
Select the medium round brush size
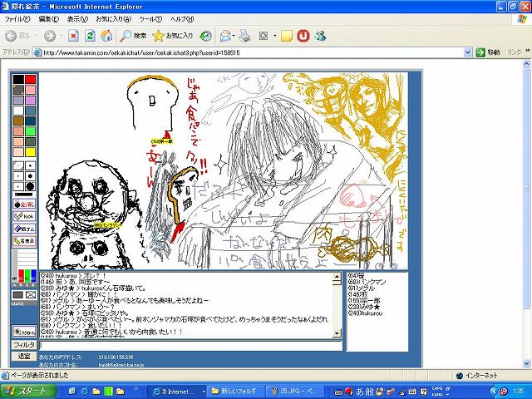(30, 176)
